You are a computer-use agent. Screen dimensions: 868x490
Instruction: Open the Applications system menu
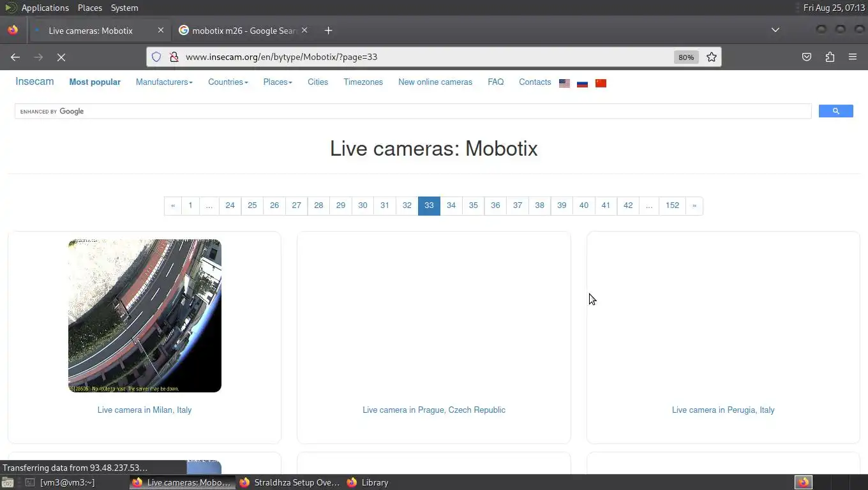point(45,8)
